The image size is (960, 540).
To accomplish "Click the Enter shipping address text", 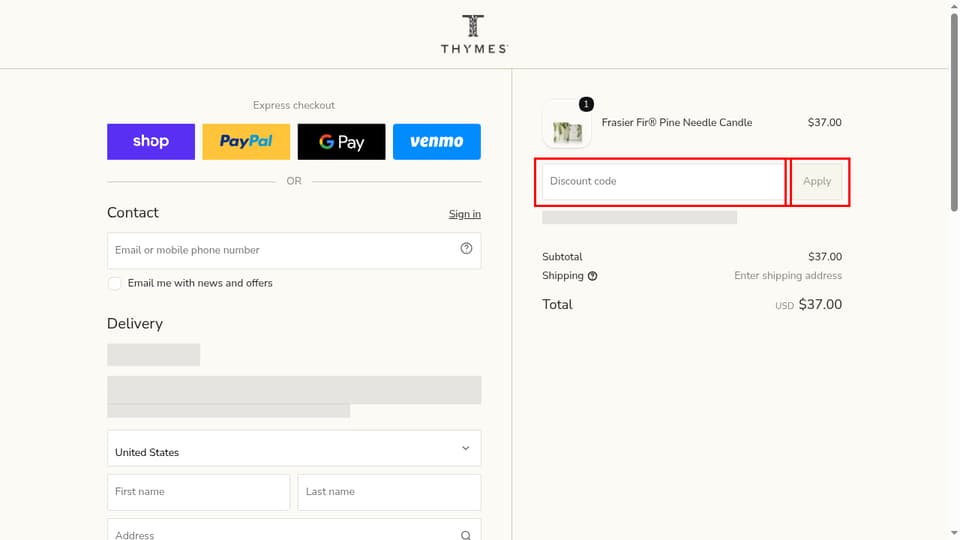I will click(788, 276).
